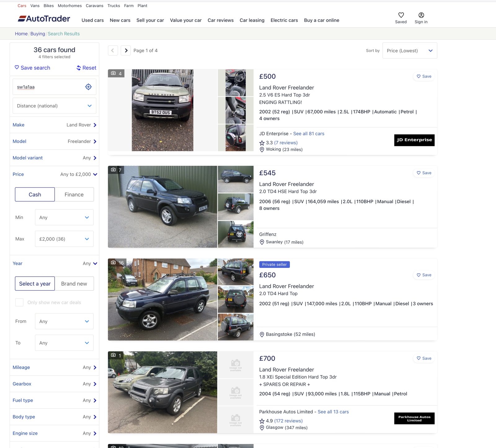Open the Used cars menu
The image size is (496, 448).
pyautogui.click(x=93, y=20)
